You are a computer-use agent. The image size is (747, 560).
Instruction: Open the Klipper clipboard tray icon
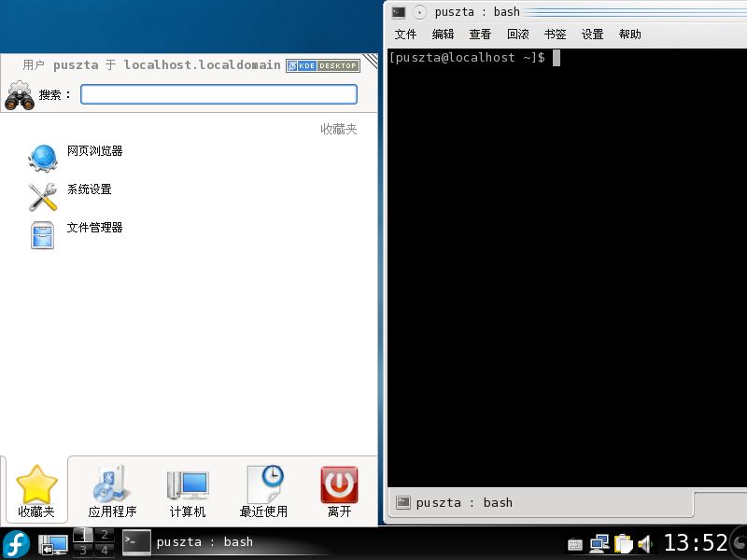click(x=623, y=543)
